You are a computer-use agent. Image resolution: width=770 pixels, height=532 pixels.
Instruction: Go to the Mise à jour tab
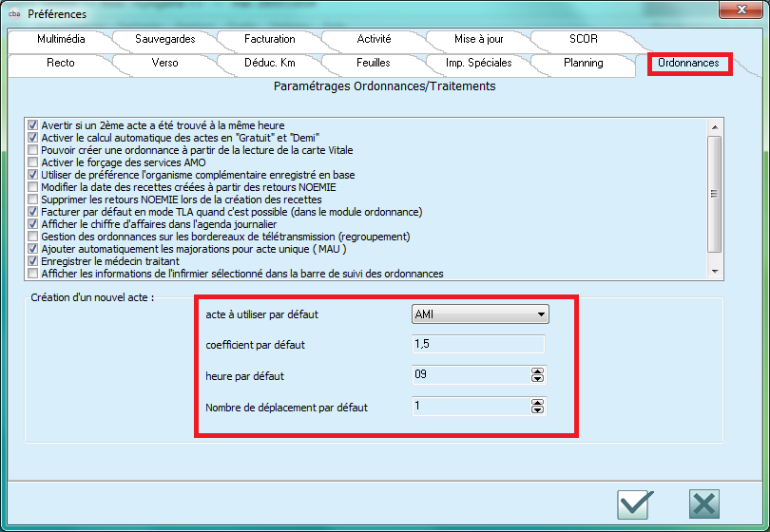point(479,39)
